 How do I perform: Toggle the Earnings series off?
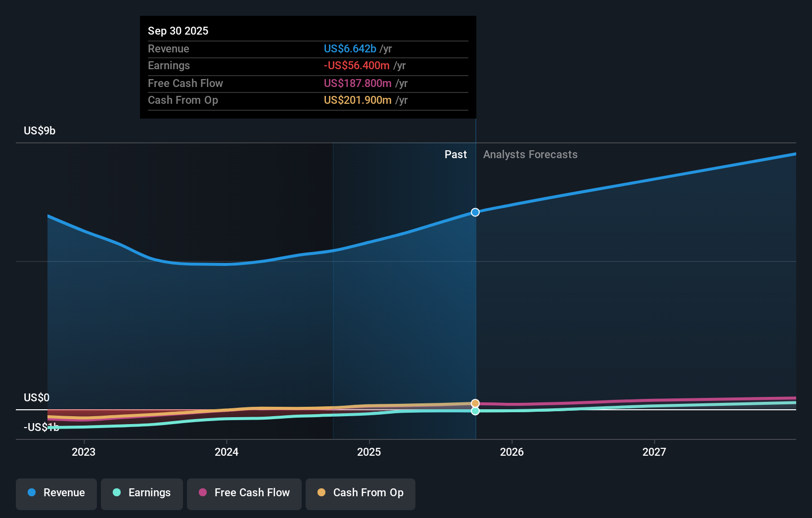(x=142, y=493)
